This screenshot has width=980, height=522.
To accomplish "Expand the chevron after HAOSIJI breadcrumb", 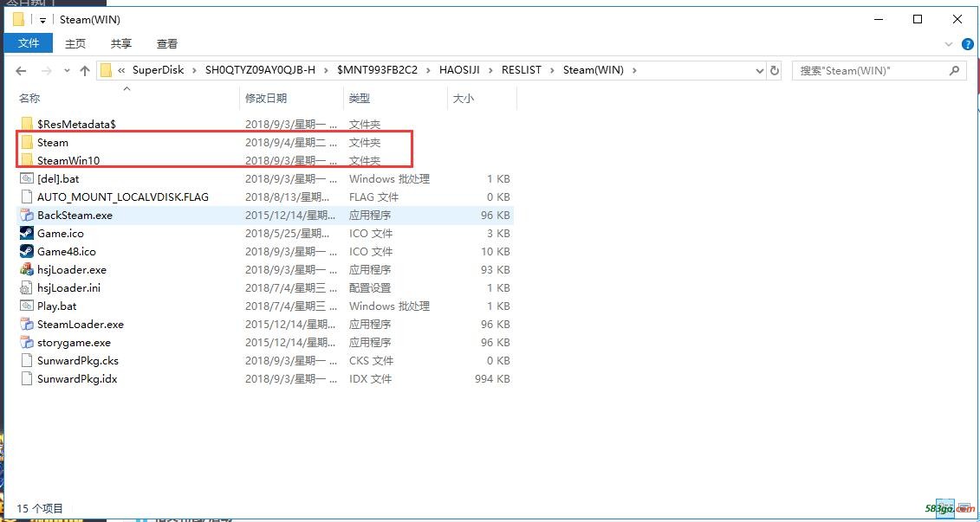I will [490, 70].
